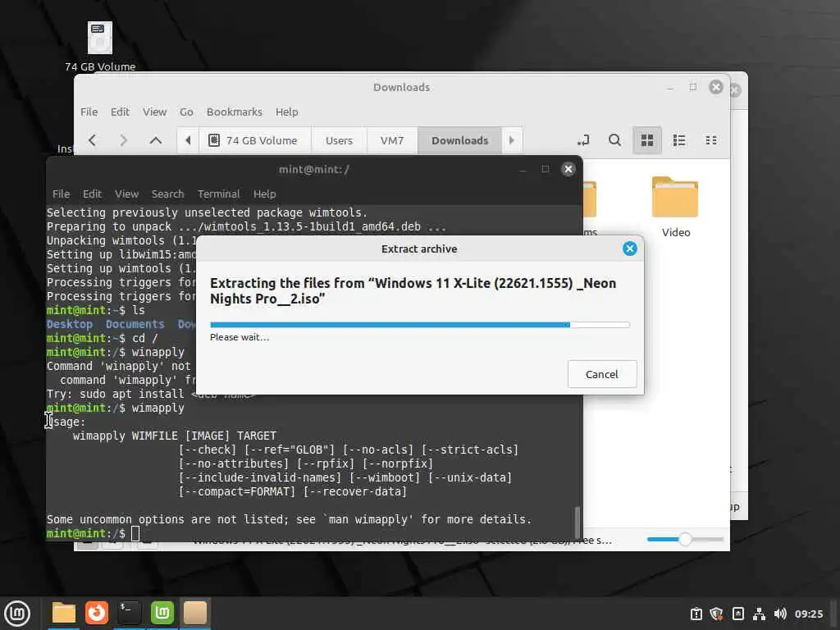Select Users path button
Viewport: 840px width, 630px height.
click(x=339, y=140)
